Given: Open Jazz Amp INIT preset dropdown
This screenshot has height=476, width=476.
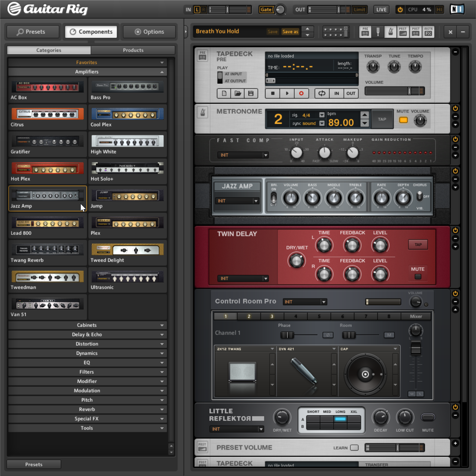Looking at the screenshot, I should [237, 201].
